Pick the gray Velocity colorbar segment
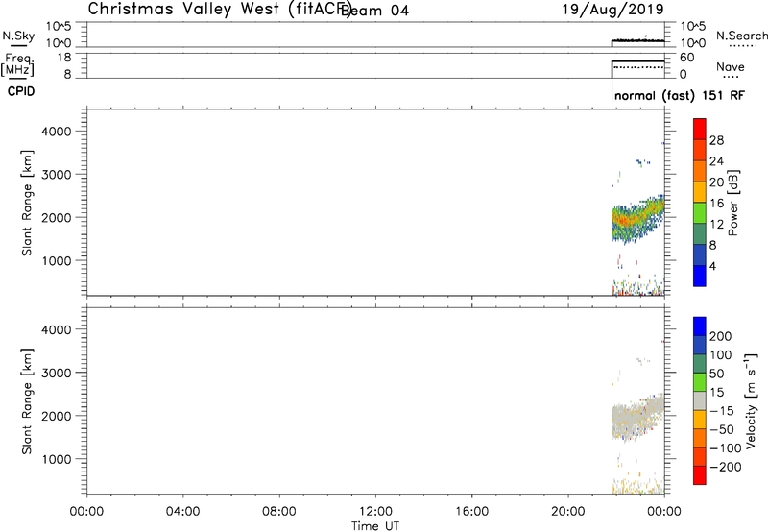Image resolution: width=768 pixels, height=532 pixels. click(x=700, y=400)
